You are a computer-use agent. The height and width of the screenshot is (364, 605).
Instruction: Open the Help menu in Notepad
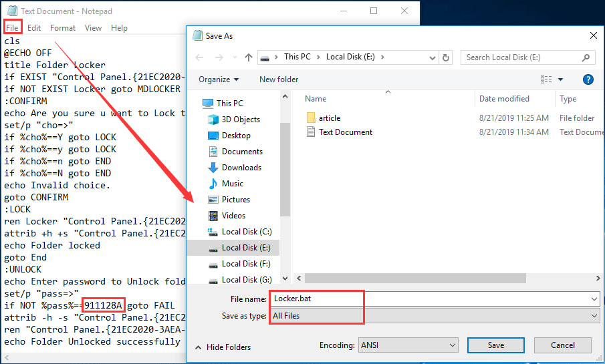point(119,28)
